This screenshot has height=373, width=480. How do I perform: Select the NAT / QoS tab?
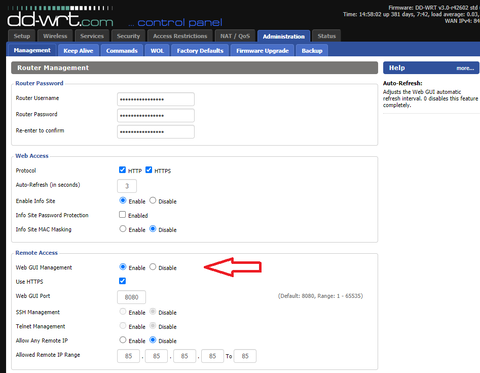[x=235, y=36]
